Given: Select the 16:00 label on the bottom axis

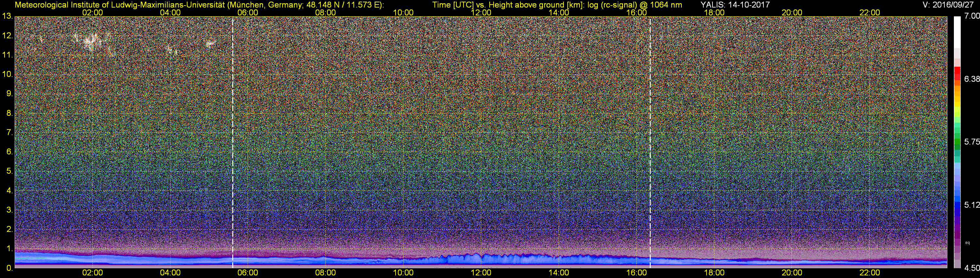Looking at the screenshot, I should [636, 273].
